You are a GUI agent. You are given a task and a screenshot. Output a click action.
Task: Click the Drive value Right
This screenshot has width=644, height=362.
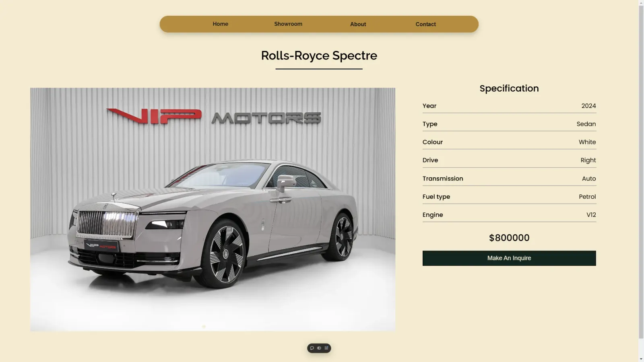pos(588,160)
